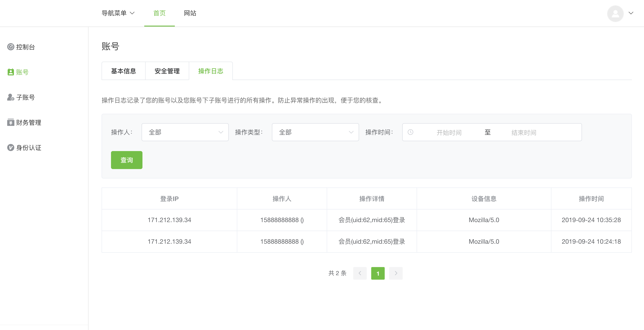Image resolution: width=644 pixels, height=330 pixels.
Task: Expand the user account menu chevron
Action: (631, 13)
